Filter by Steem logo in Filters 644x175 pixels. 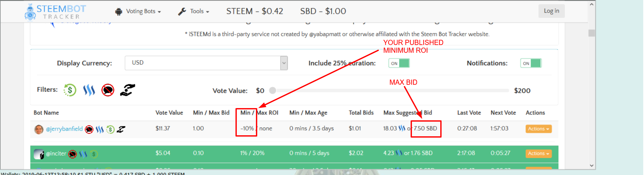tap(89, 90)
